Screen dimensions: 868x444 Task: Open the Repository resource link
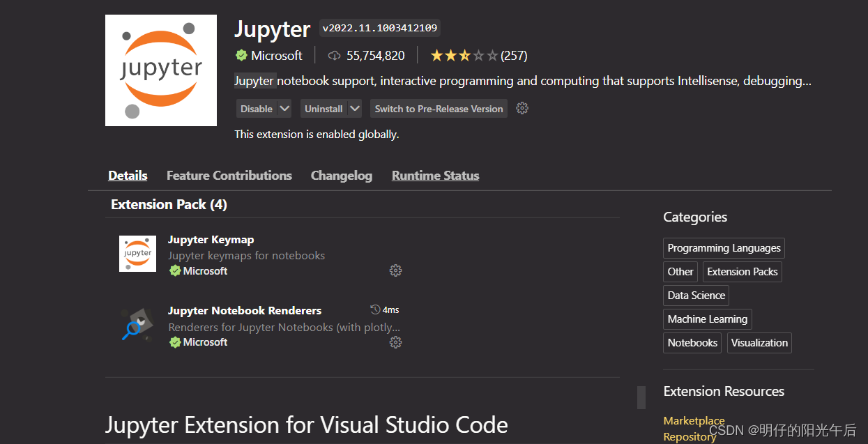click(690, 436)
